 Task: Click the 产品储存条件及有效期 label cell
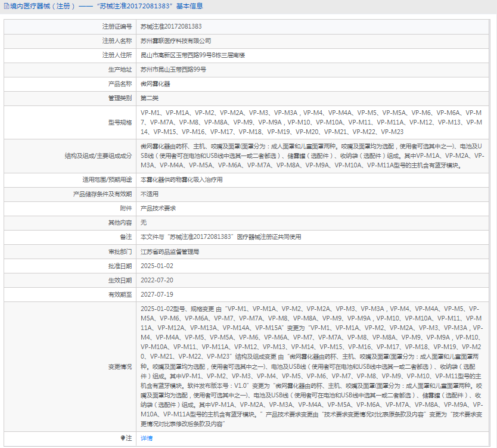pos(70,194)
